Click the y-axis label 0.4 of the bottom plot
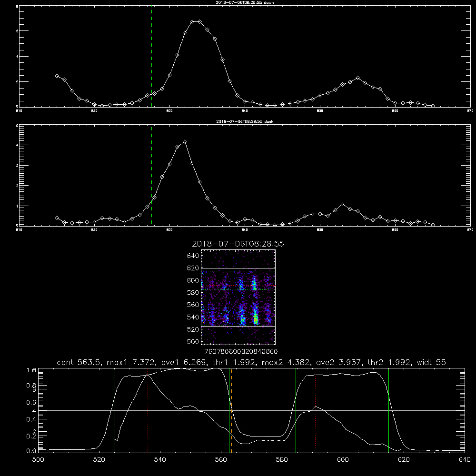Image resolution: width=476 pixels, height=476 pixels. [x=31, y=419]
